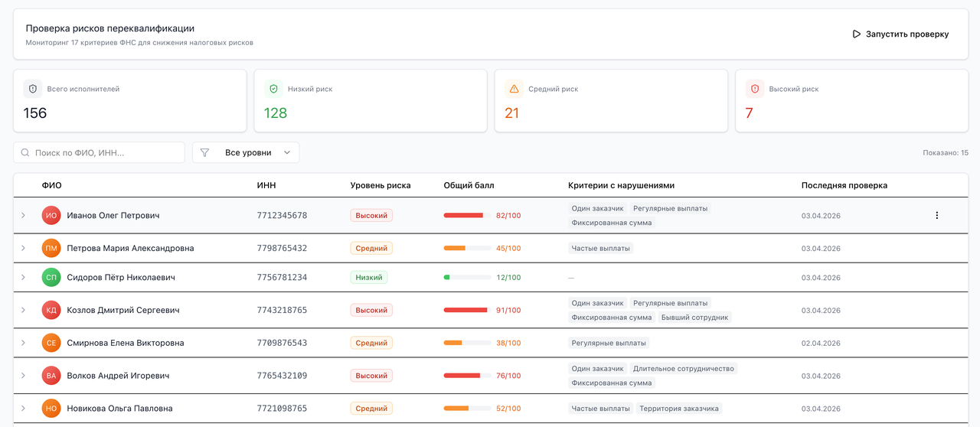Click the warning triangle icon for Средний риск
Screen dimensions: 980x427
coord(514,89)
